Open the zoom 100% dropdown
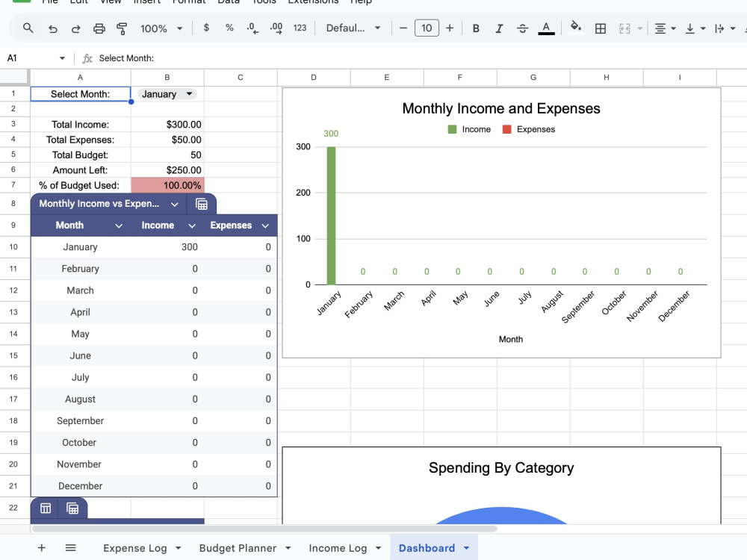The width and height of the screenshot is (747, 560). pos(161,28)
